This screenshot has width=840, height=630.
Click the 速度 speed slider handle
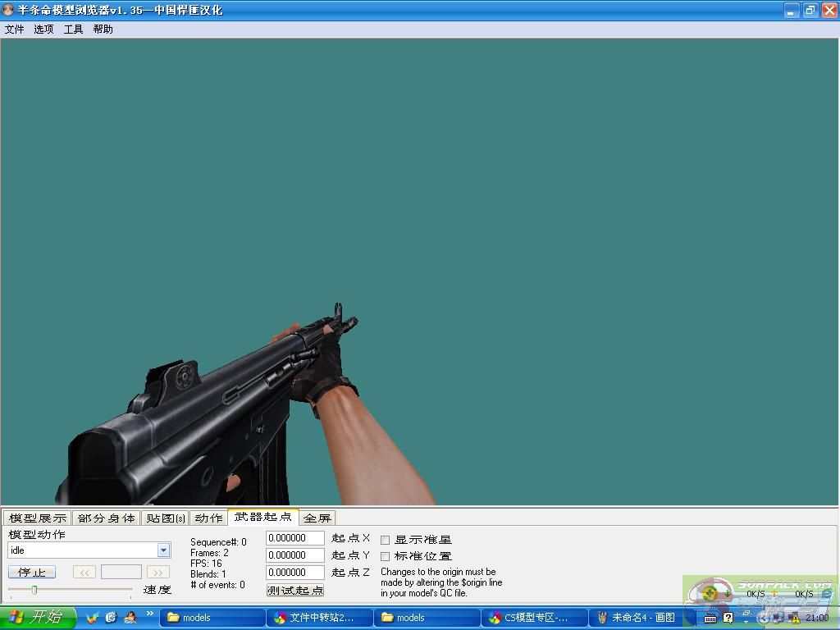pyautogui.click(x=34, y=590)
